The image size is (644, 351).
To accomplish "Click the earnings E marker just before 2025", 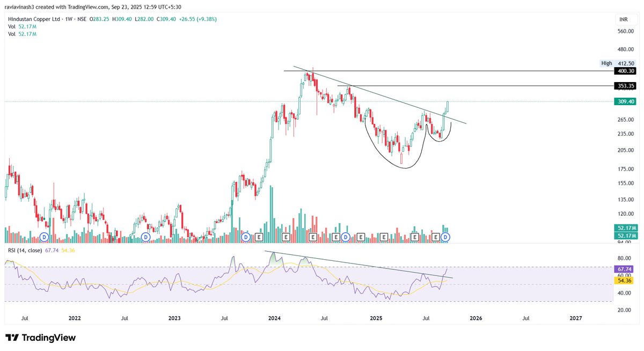I will coord(361,237).
